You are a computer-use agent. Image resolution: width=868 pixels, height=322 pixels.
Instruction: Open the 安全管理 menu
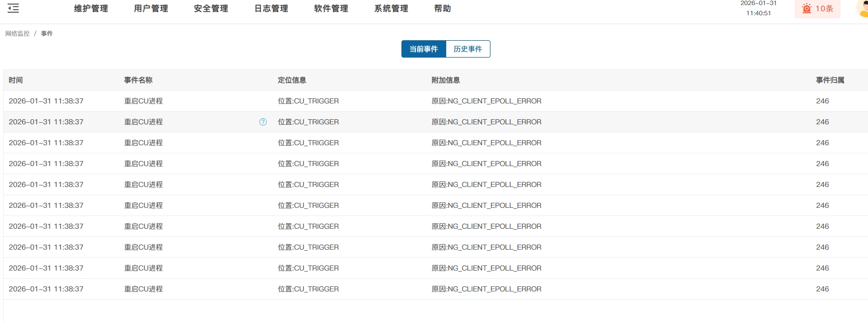211,9
